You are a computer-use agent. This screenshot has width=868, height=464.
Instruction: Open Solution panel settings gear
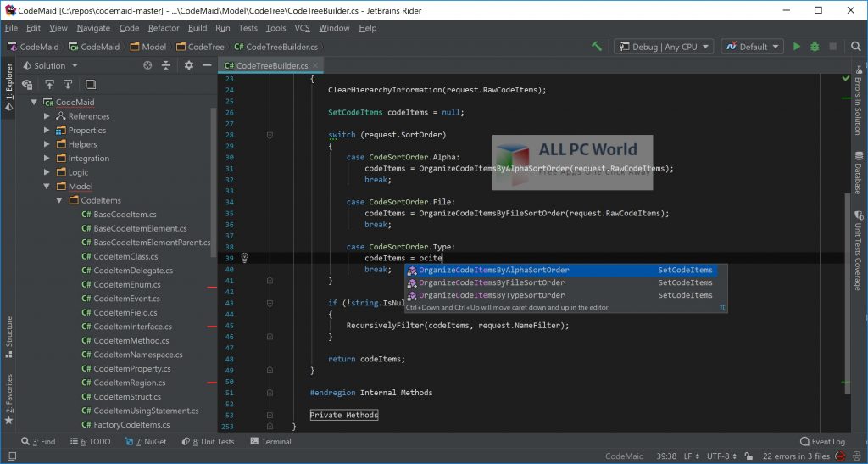click(x=189, y=65)
